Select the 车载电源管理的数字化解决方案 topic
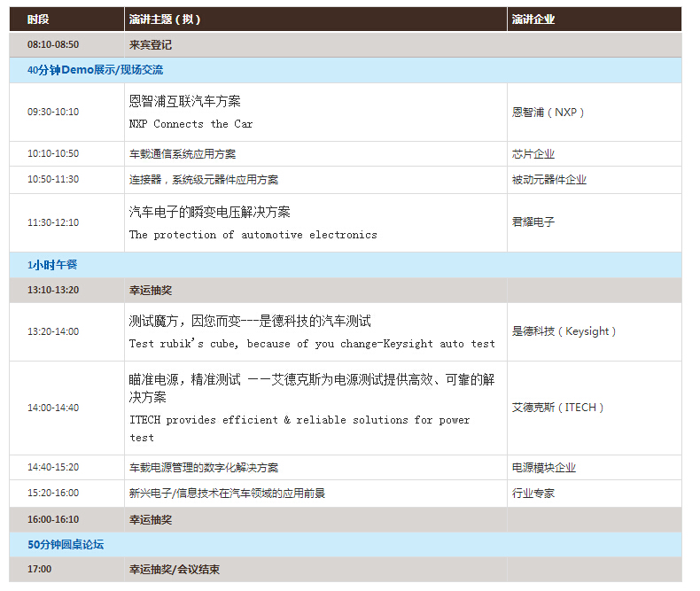Screen dimensions: 700x591 coord(204,468)
